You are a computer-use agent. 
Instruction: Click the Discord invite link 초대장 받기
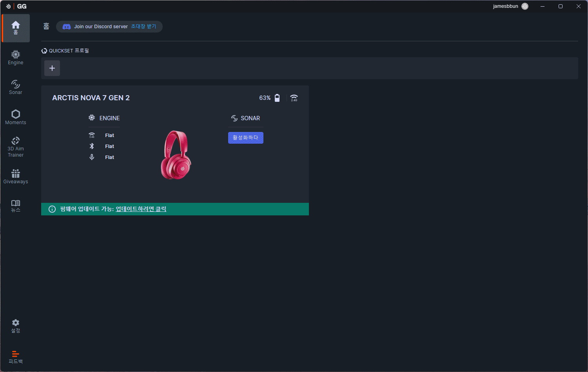point(143,27)
